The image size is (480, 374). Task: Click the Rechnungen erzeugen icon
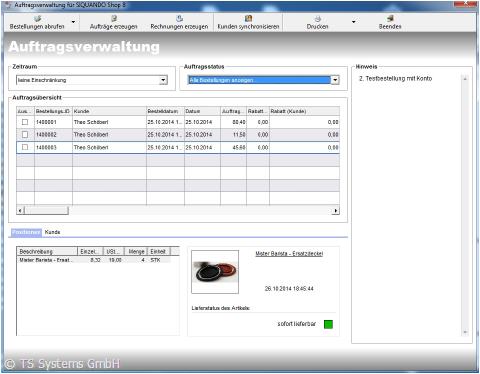pos(179,18)
